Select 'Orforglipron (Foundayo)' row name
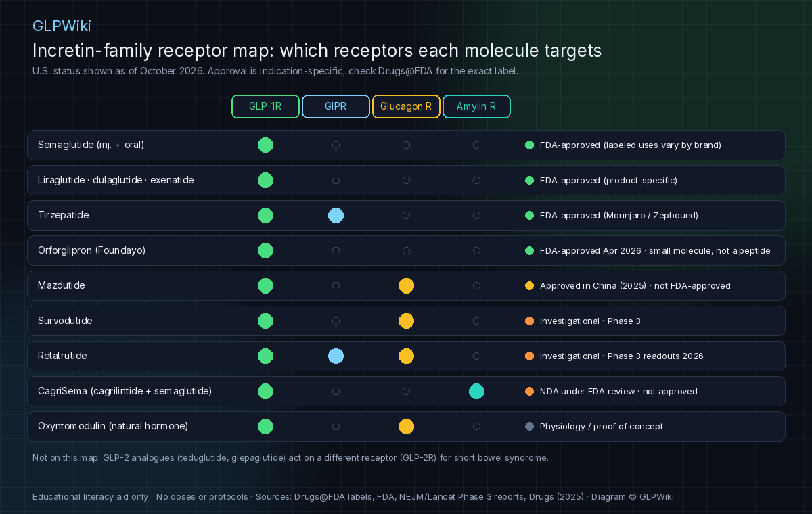 (91, 250)
